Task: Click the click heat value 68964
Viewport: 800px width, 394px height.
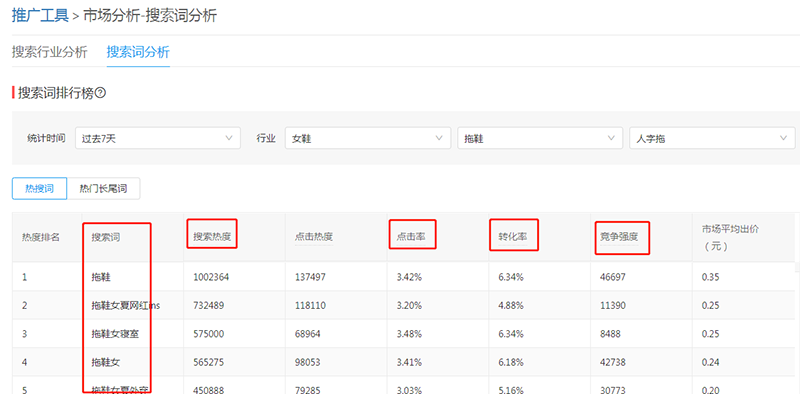Action: tap(308, 334)
